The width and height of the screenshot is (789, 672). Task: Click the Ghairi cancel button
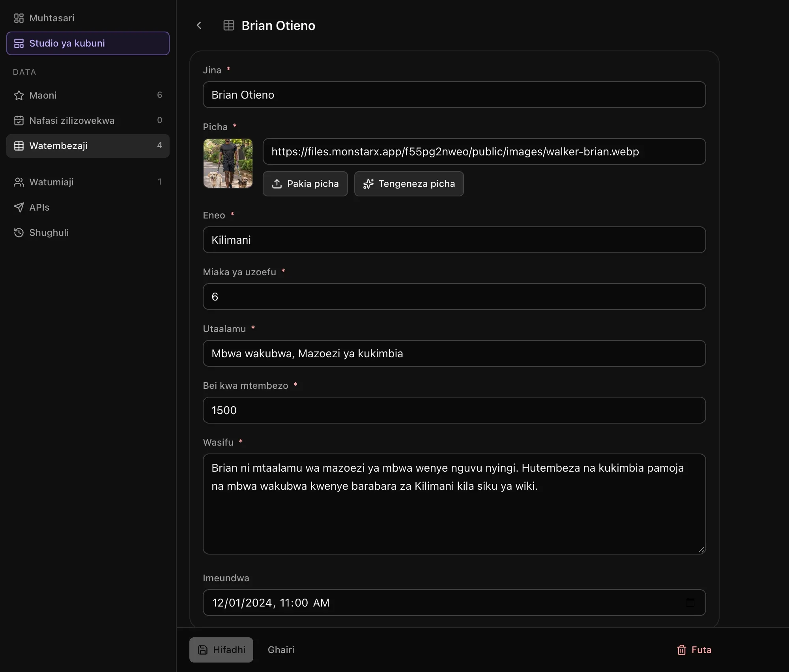[281, 650]
